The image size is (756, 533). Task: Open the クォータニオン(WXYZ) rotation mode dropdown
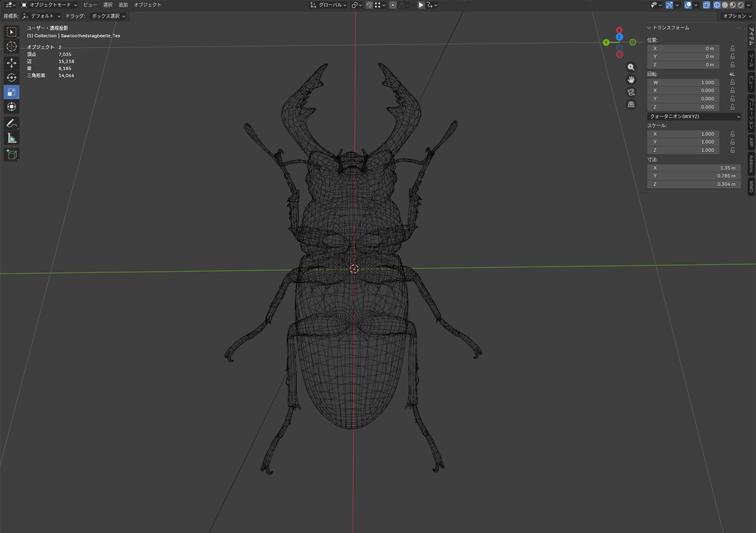694,117
